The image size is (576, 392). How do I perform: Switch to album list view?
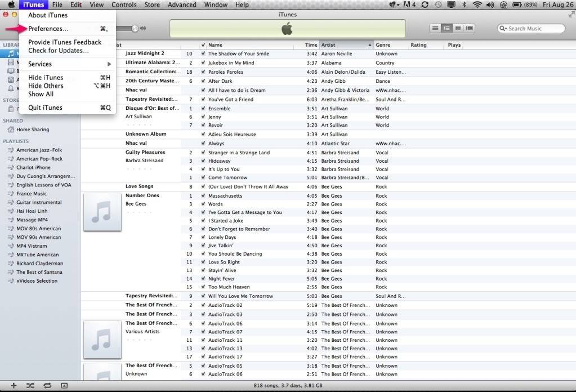point(446,28)
